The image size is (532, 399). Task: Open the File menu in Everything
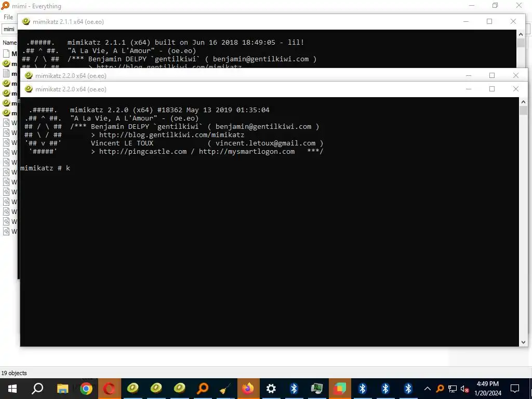pos(8,17)
